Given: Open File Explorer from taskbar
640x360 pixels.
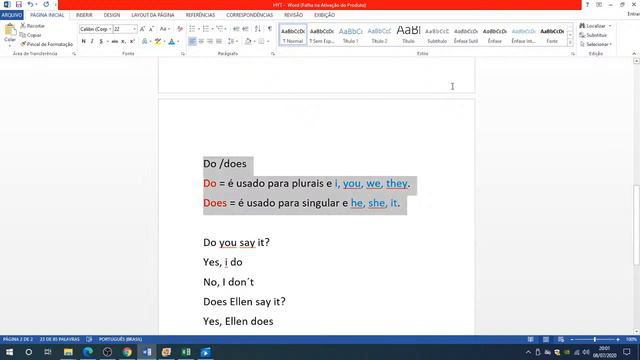Looking at the screenshot, I should [x=68, y=352].
